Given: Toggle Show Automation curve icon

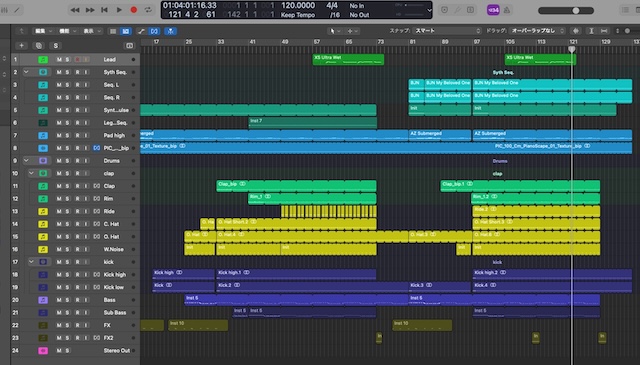Looking at the screenshot, I should tap(141, 31).
